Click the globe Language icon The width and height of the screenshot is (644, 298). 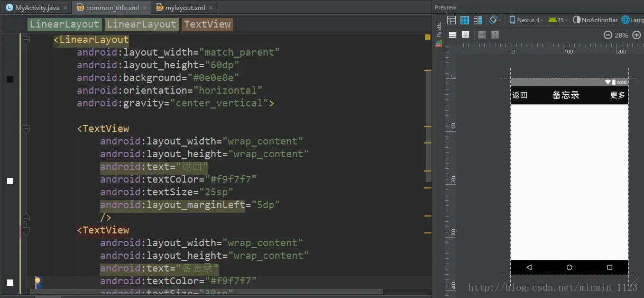point(625,20)
